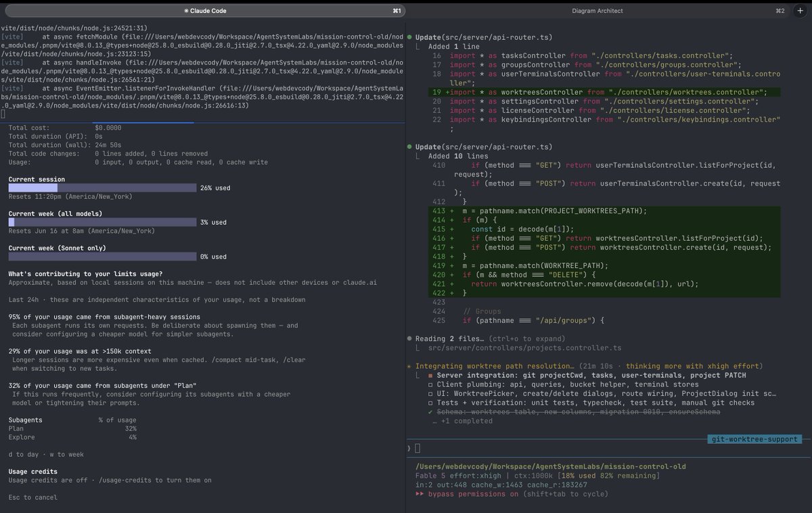
Task: Click the Current week (Sonnet only) usage bar
Action: 101,256
